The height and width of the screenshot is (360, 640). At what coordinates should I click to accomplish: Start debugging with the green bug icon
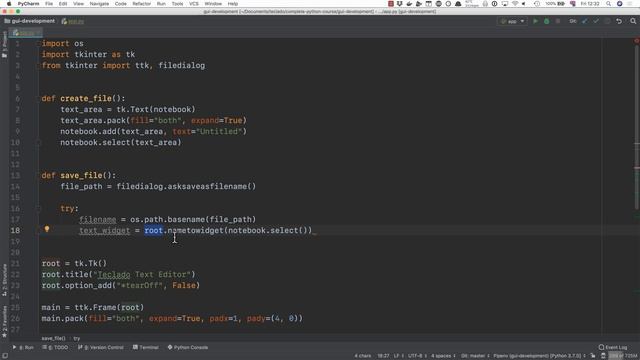tap(547, 21)
